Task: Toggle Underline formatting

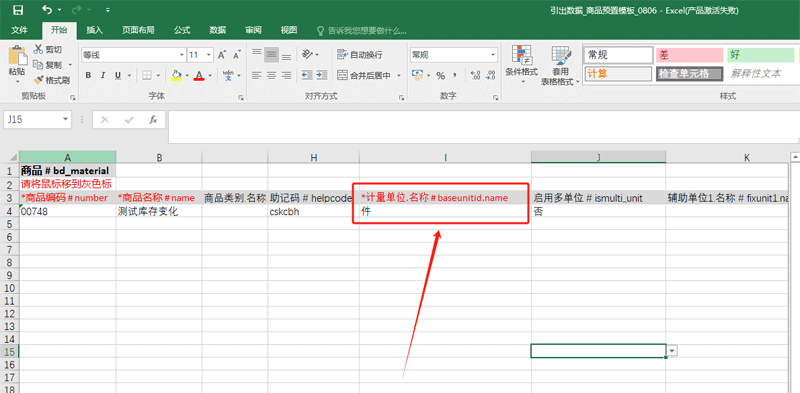Action: pos(118,76)
